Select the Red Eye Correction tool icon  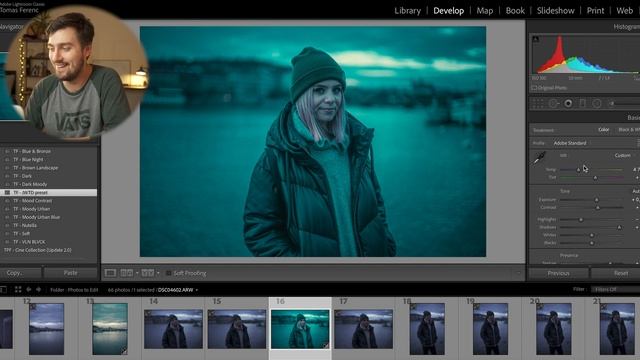(568, 104)
